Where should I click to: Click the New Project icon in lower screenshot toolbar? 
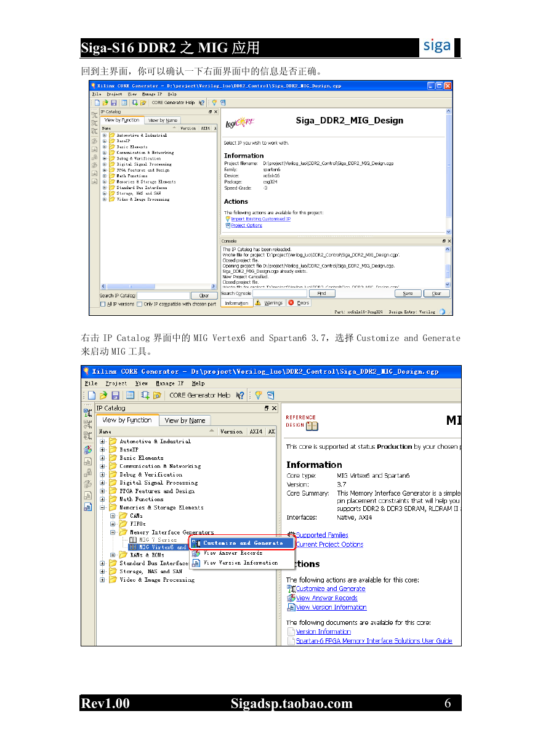[92, 395]
